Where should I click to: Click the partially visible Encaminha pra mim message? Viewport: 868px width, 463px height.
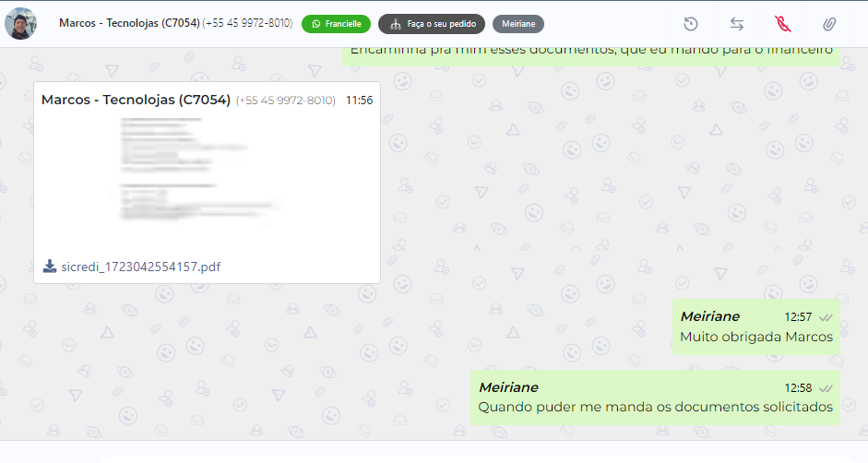click(x=591, y=55)
